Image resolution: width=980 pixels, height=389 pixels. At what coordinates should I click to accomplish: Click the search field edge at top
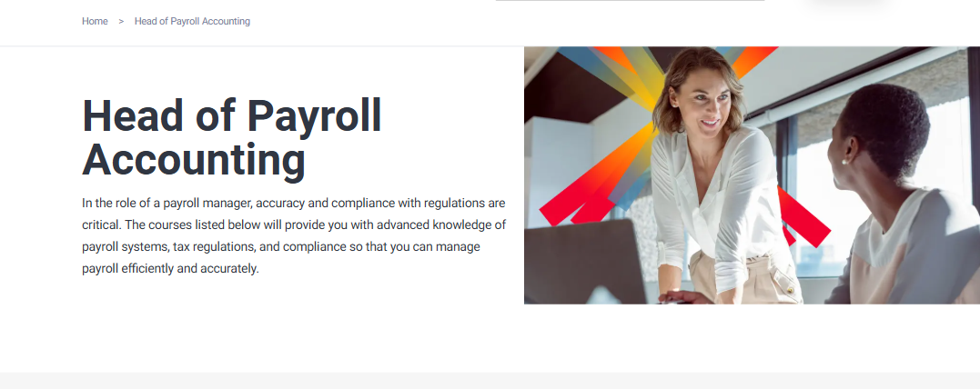pyautogui.click(x=630, y=1)
